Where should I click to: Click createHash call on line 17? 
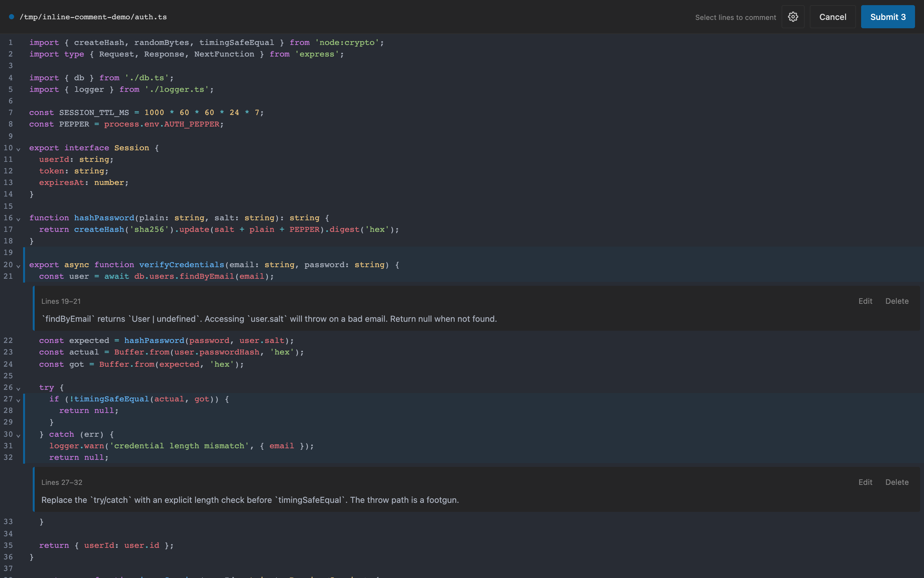pos(99,229)
